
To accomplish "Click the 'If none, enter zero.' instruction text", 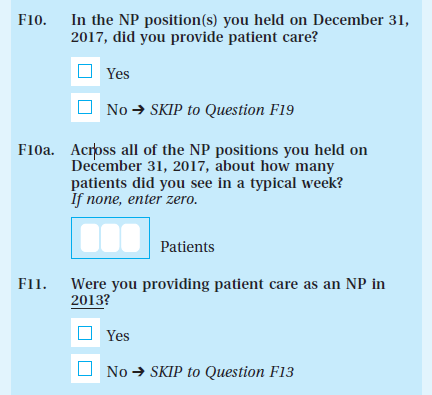I will (x=134, y=199).
